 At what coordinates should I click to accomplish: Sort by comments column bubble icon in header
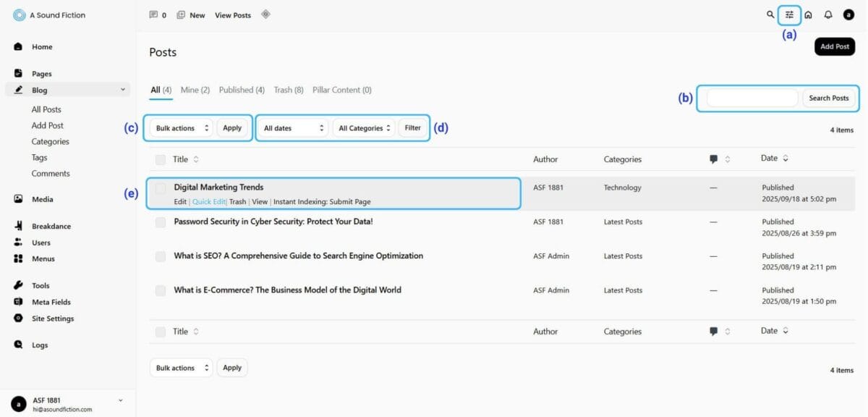pos(714,159)
